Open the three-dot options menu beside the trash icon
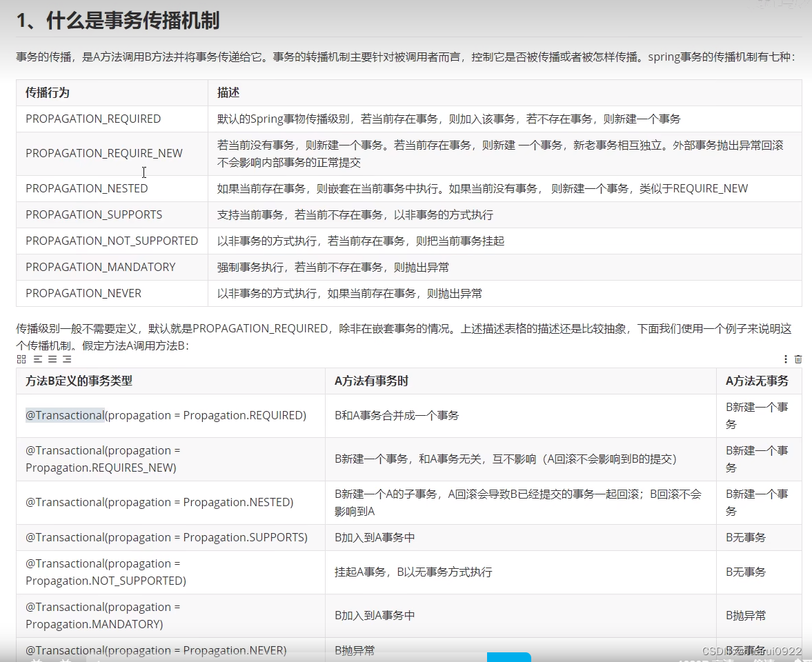The image size is (812, 662). pyautogui.click(x=785, y=359)
